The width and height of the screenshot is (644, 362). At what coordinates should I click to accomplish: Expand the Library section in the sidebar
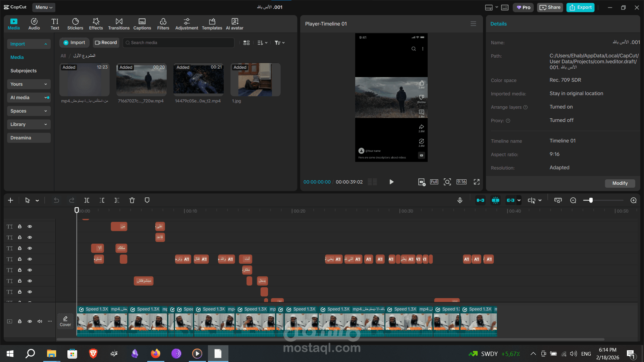point(29,124)
